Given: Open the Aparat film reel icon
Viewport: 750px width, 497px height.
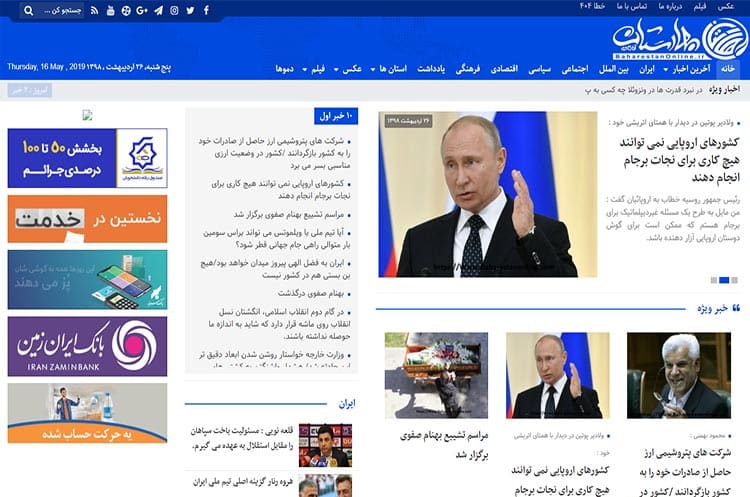Looking at the screenshot, I should pos(126,11).
